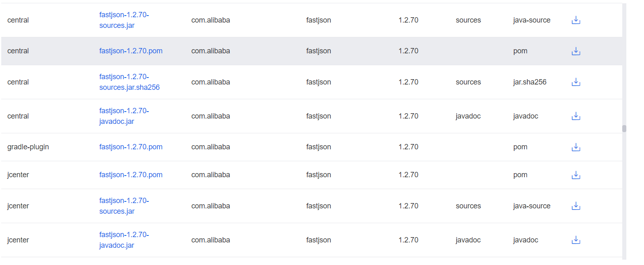The image size is (644, 265).
Task: Download fastjson-1.2.70.pom from gradle-plugin repository
Action: pos(575,146)
